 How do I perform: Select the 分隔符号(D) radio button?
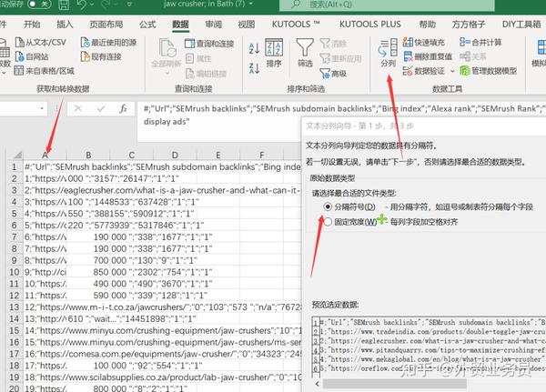point(328,206)
